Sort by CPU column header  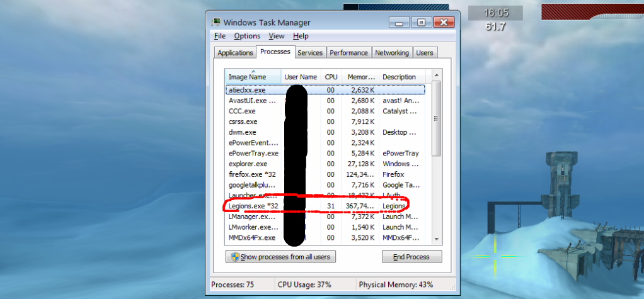click(331, 77)
